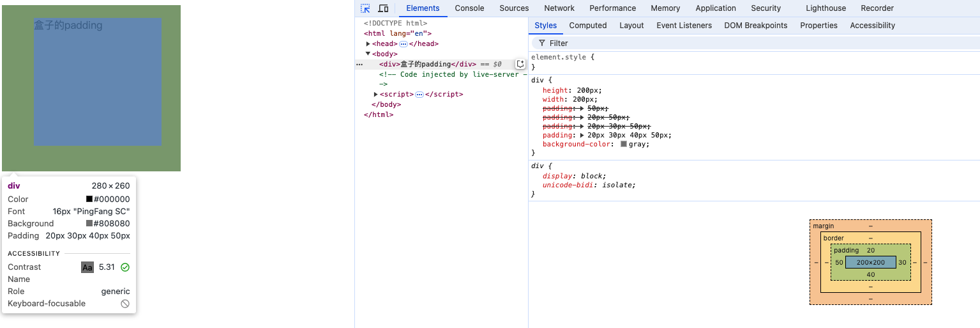Select the html lang="en" node
This screenshot has height=328, width=980.
point(398,34)
